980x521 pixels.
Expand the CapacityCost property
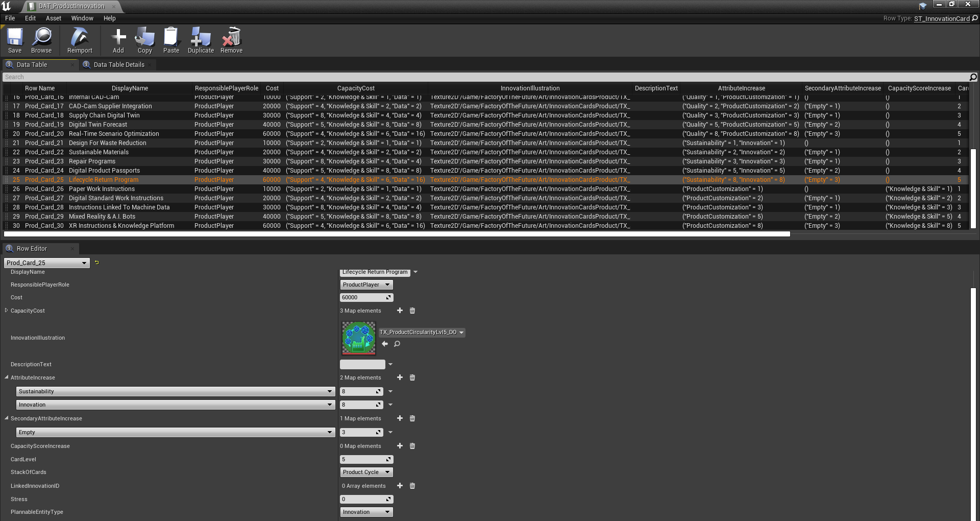pyautogui.click(x=6, y=311)
